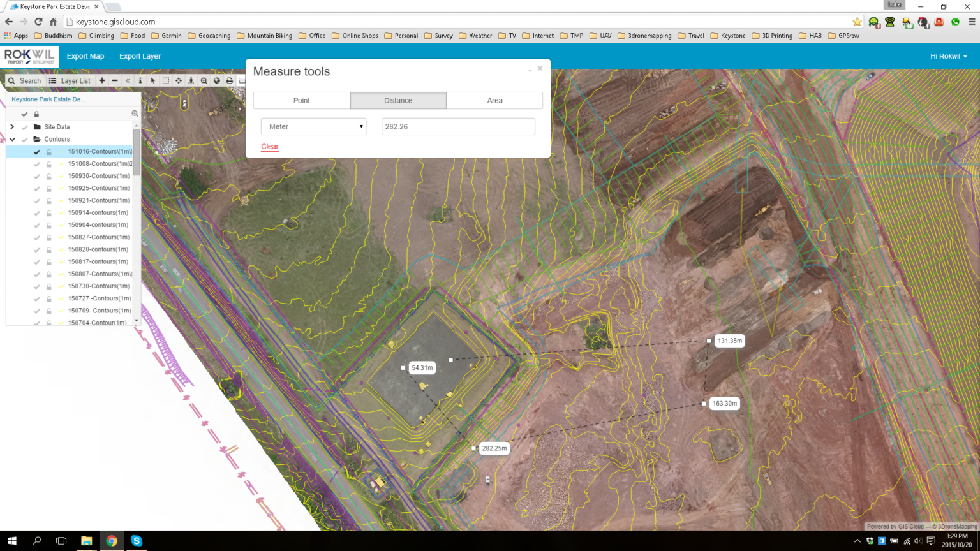Screen dimensions: 980x551
Task: Collapse the Contours folder
Action: point(11,139)
